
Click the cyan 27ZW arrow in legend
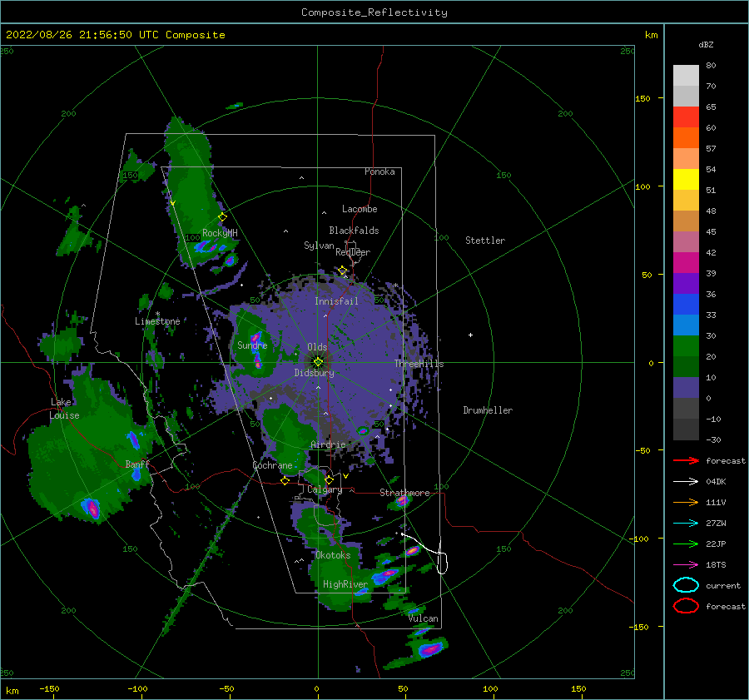point(686,524)
